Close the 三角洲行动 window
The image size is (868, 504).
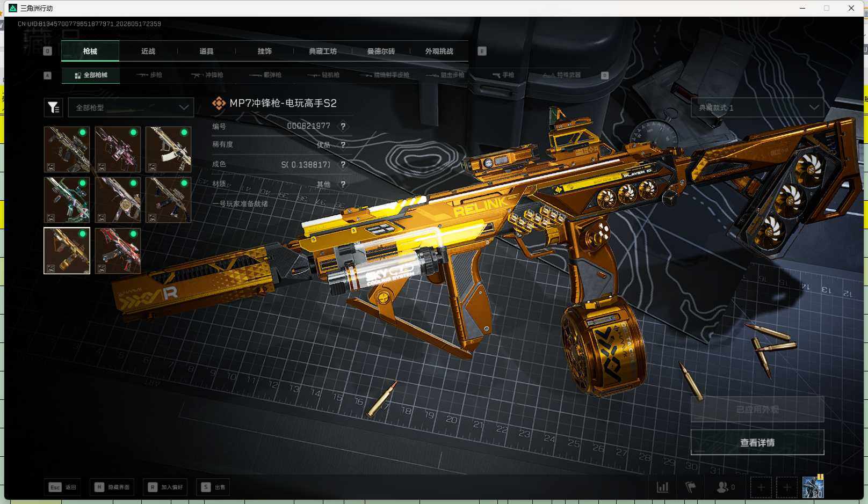[851, 8]
